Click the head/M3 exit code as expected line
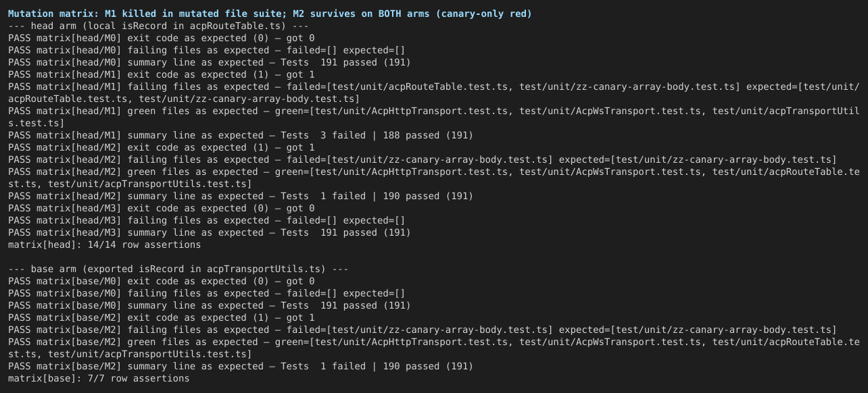The image size is (868, 393). point(162,209)
